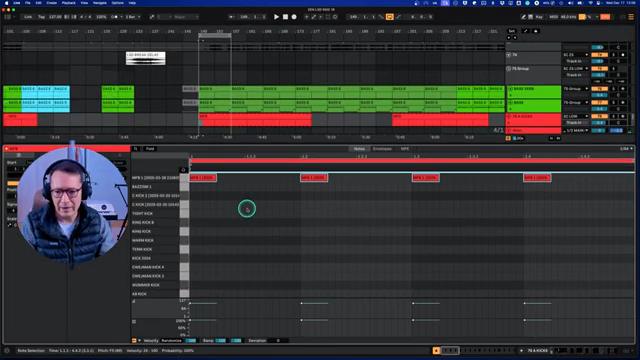The width and height of the screenshot is (640, 360).
Task: Fold the BASS VERB track
Action: click(510, 89)
